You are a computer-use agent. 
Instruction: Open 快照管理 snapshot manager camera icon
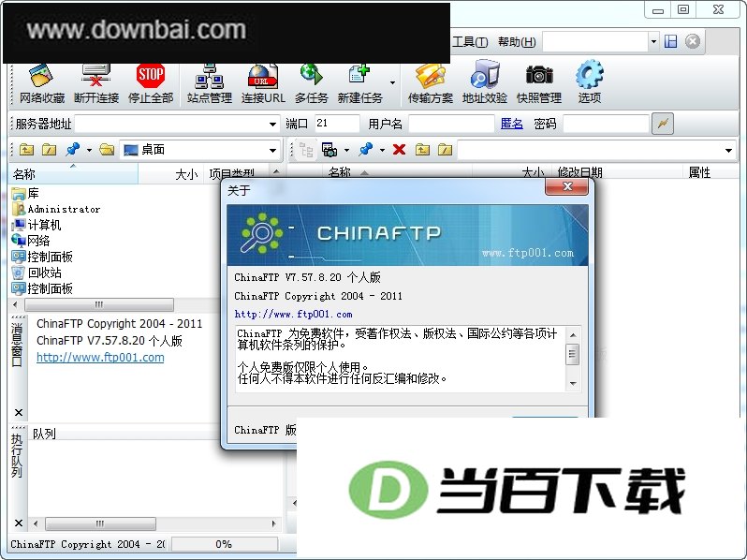539,84
